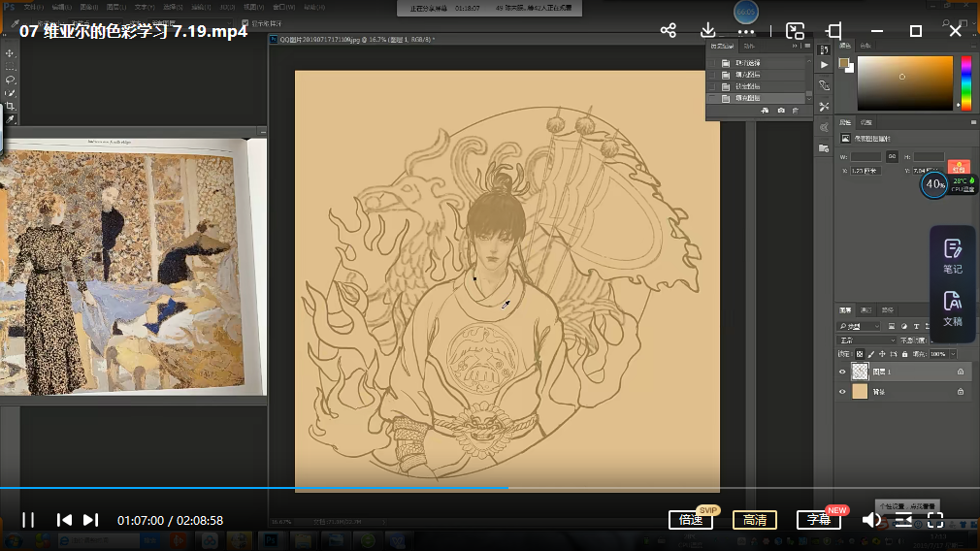Screen dimensions: 980x551
Task: Select the Quick Selection brush tool
Action: (10, 93)
